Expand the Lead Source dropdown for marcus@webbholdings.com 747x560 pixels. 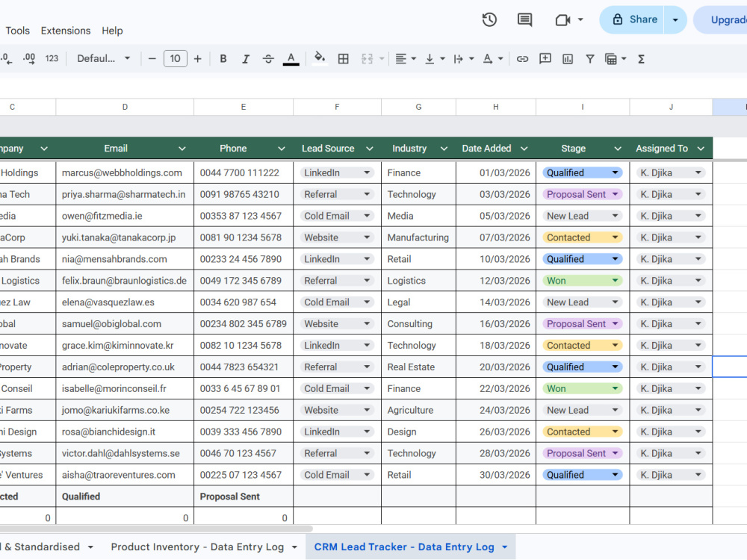tap(367, 173)
